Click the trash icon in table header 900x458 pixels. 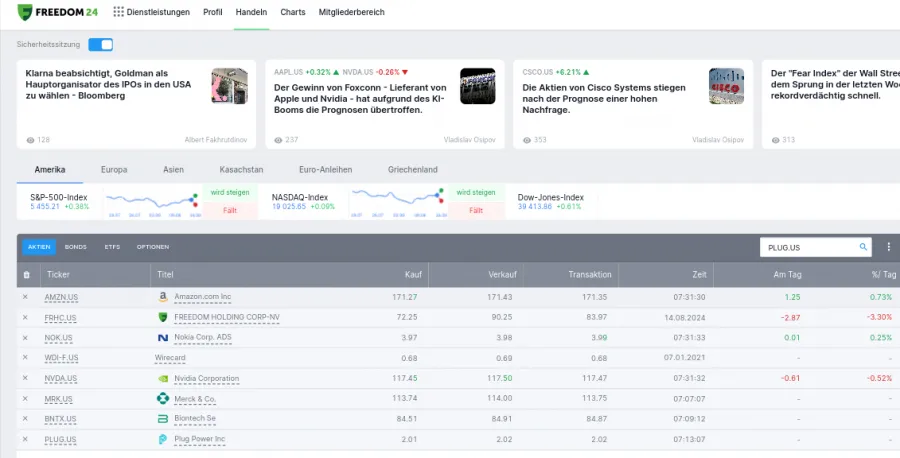26,275
